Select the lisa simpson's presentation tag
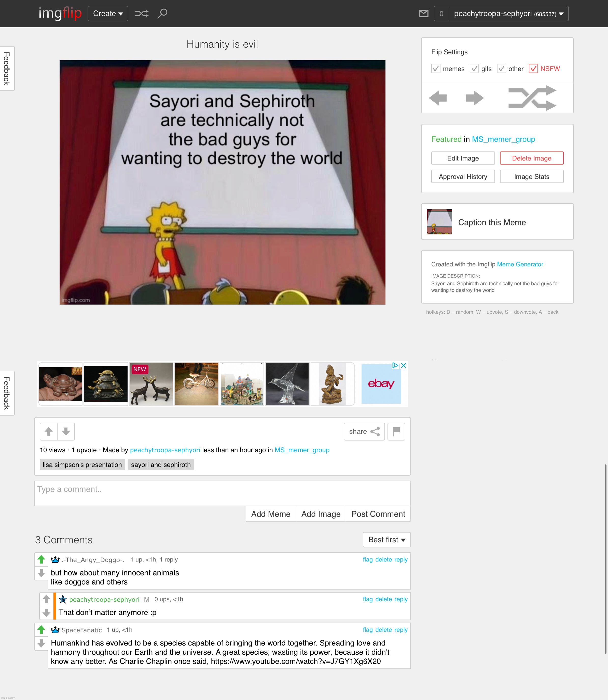The height and width of the screenshot is (700, 608). 82,464
